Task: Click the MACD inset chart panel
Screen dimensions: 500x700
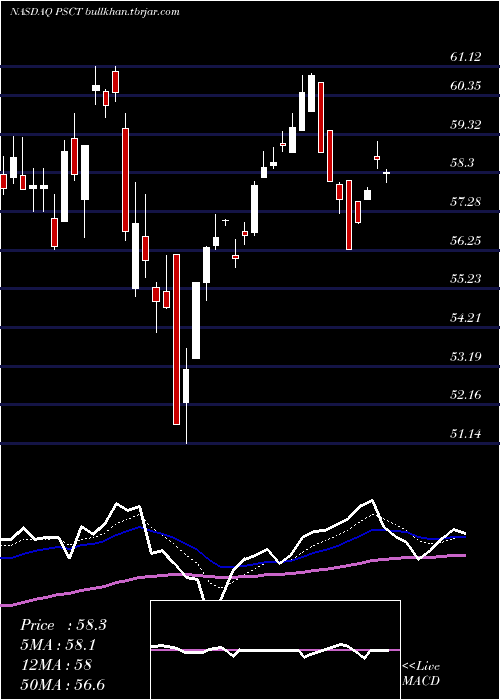Action: pyautogui.click(x=275, y=650)
